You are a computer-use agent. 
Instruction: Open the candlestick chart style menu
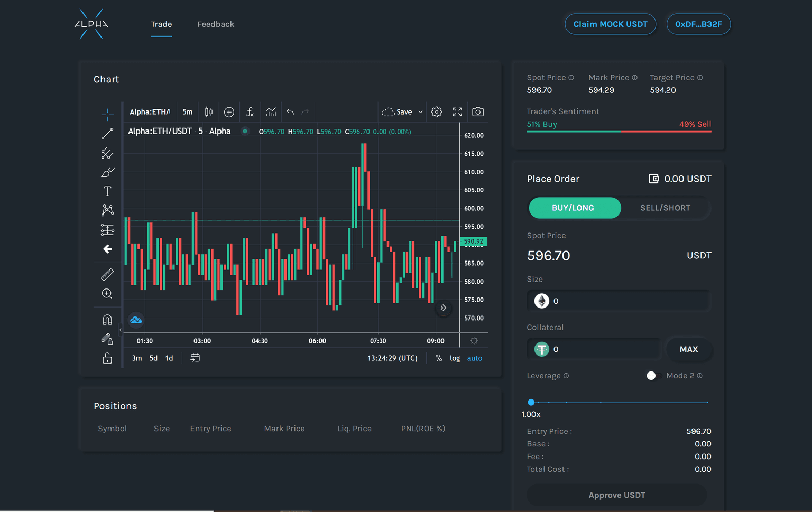pos(209,112)
